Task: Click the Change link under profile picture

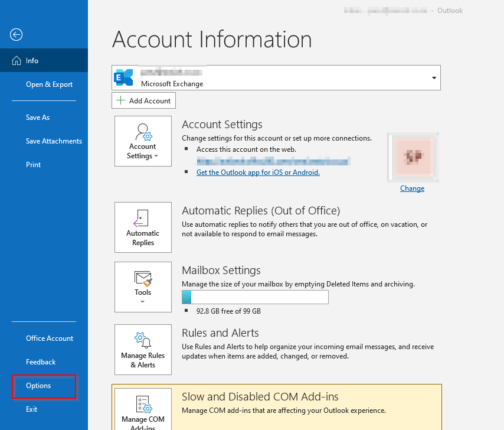Action: coord(412,188)
